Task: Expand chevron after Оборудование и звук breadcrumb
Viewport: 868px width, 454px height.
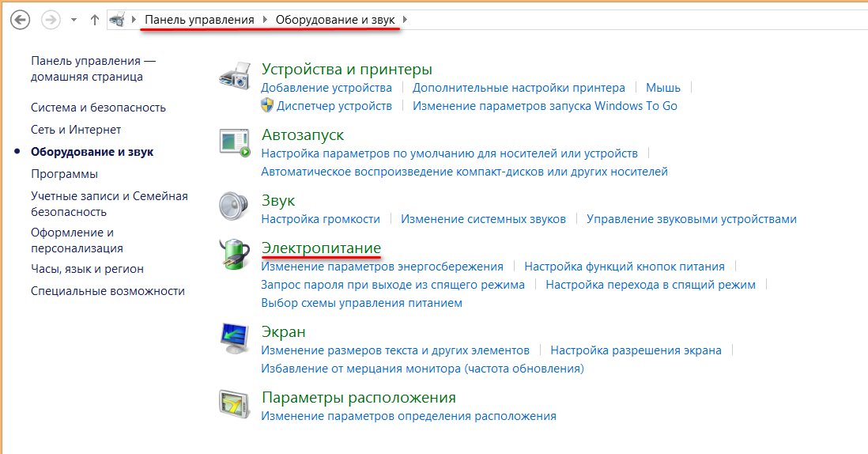Action: [x=406, y=19]
